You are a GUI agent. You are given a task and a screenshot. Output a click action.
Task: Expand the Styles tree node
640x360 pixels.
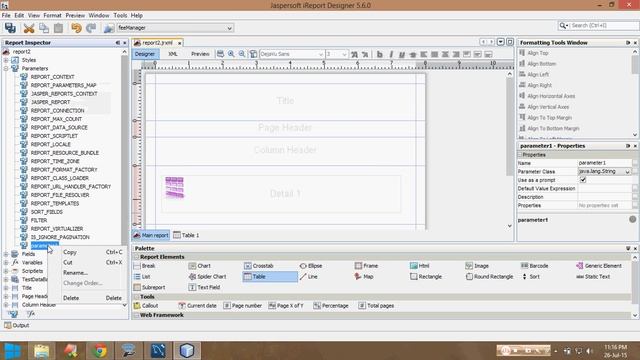pyautogui.click(x=6, y=60)
